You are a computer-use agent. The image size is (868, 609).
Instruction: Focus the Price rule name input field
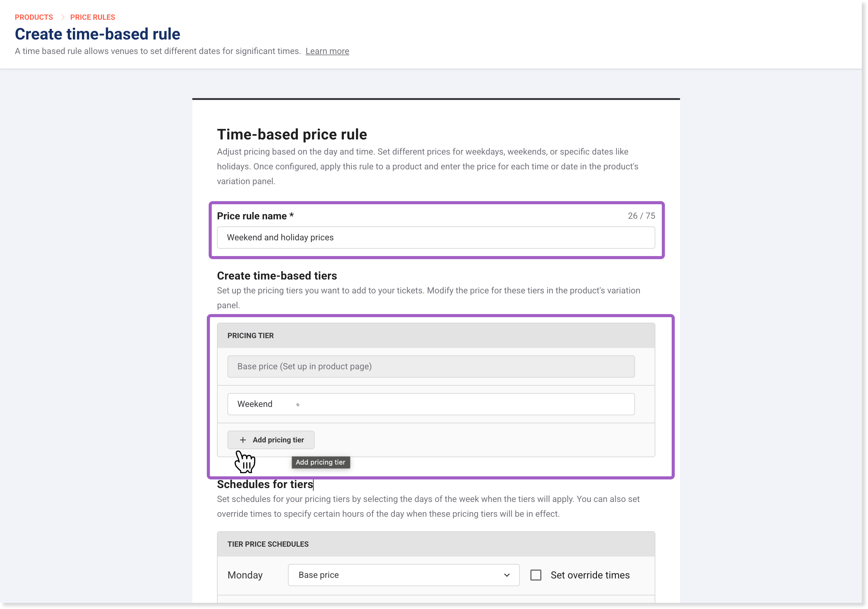click(x=436, y=237)
